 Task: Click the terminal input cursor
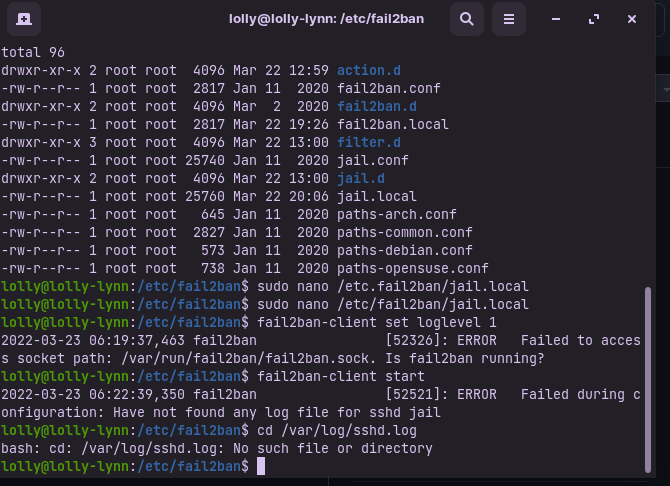coord(261,466)
